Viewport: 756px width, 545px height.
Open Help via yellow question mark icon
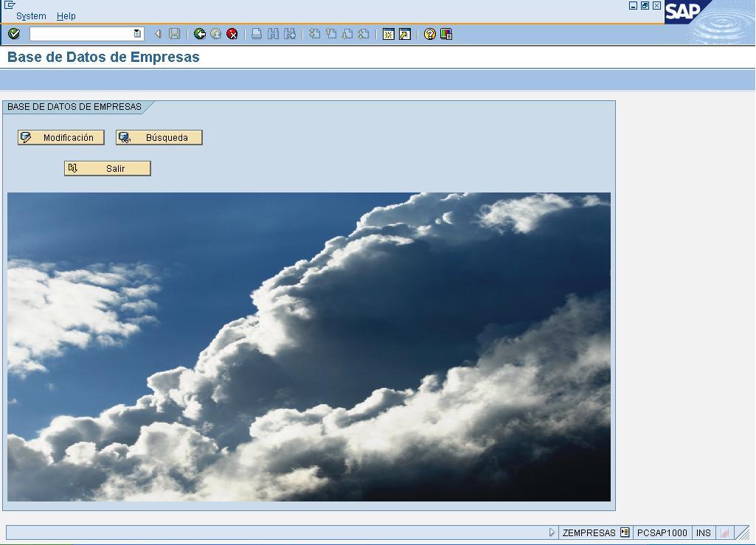coord(429,34)
